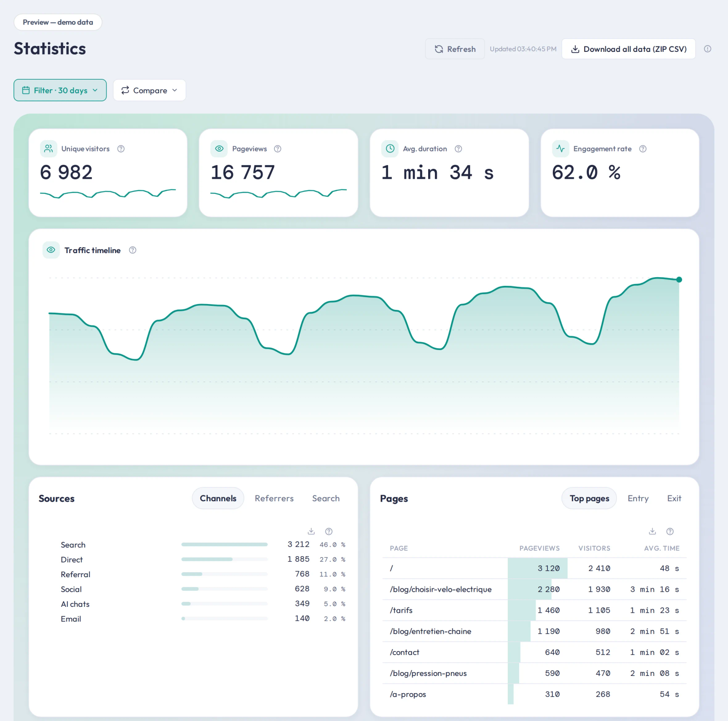Screen dimensions: 728x721
Task: Click the info icon beside Download all data
Action: tap(708, 49)
